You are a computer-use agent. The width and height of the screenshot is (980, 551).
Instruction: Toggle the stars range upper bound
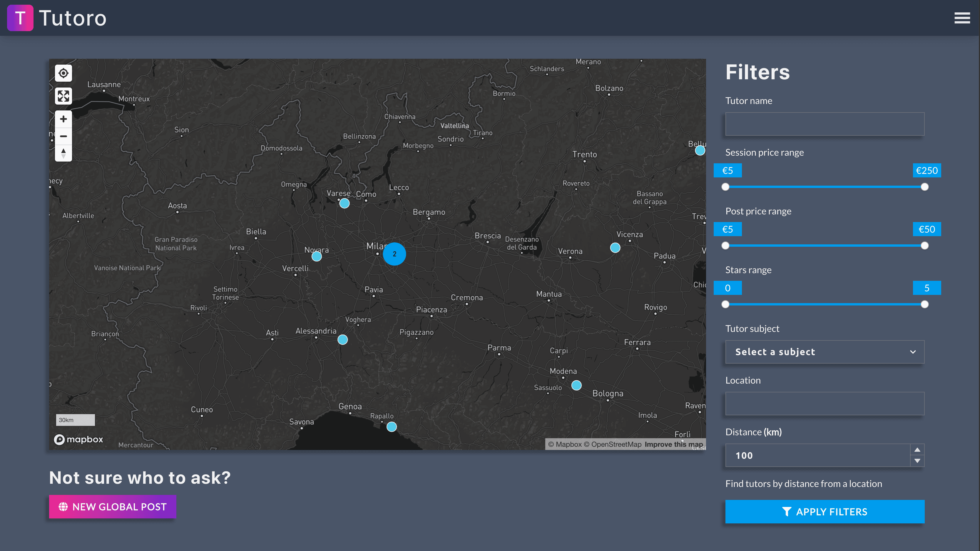[925, 304]
